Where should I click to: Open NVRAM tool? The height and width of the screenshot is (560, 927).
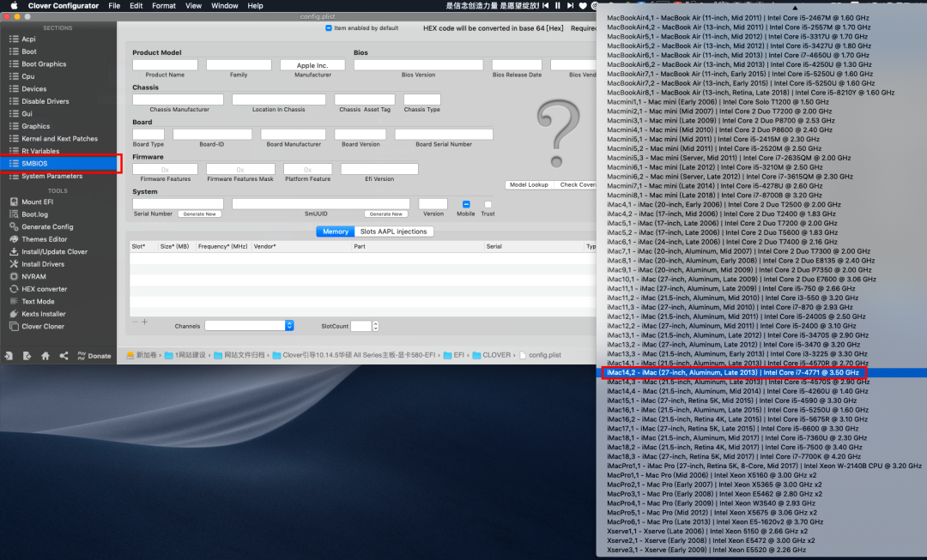pos(33,276)
